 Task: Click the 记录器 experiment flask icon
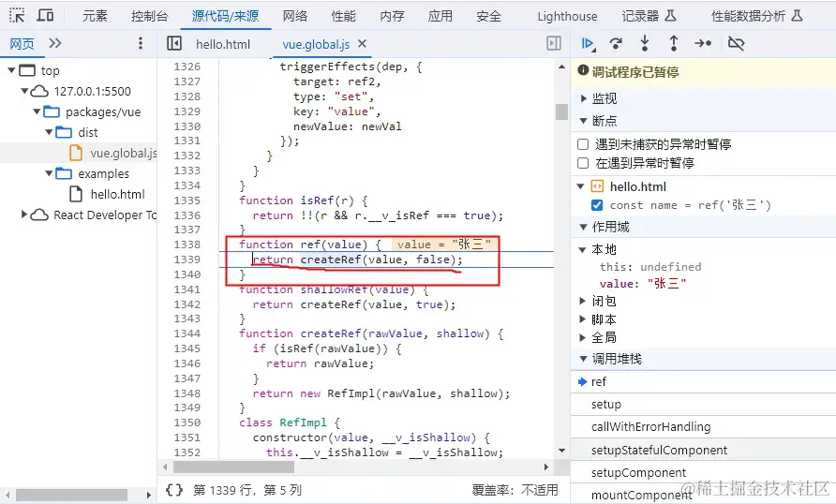tap(671, 16)
